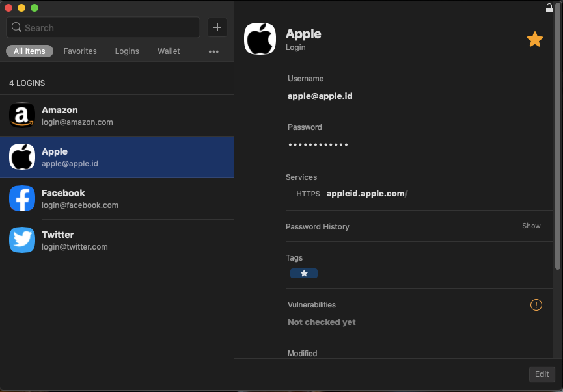Switch to the Favorites tab
Image resolution: width=563 pixels, height=392 pixels.
[x=80, y=51]
